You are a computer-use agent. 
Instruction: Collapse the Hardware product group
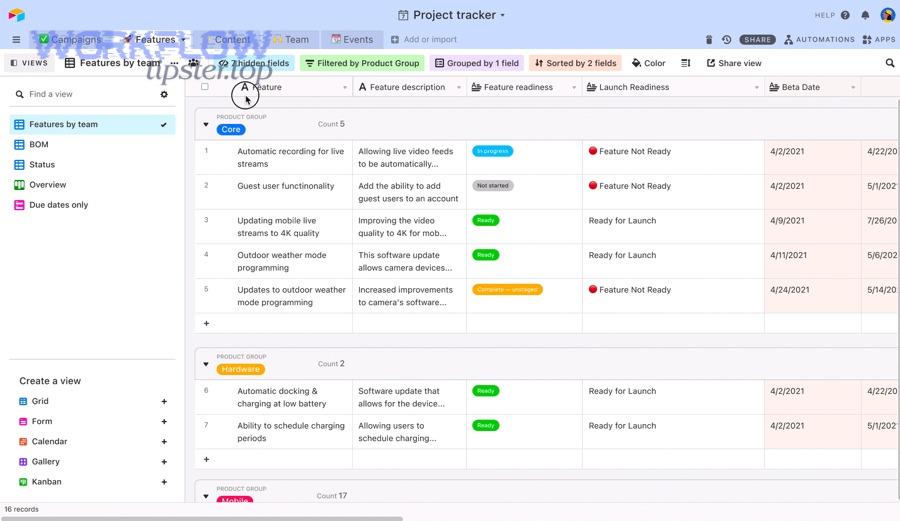point(206,364)
